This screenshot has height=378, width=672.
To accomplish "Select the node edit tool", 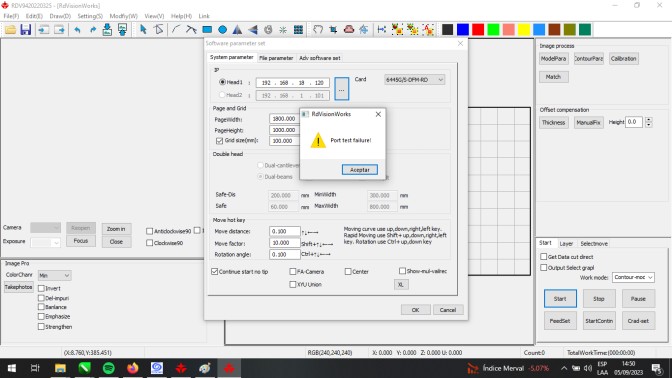I will [x=158, y=30].
